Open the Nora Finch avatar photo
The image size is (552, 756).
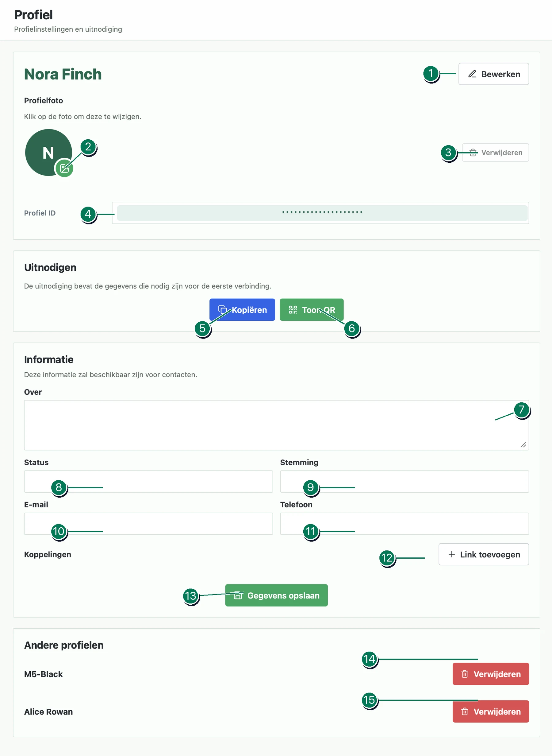48,153
